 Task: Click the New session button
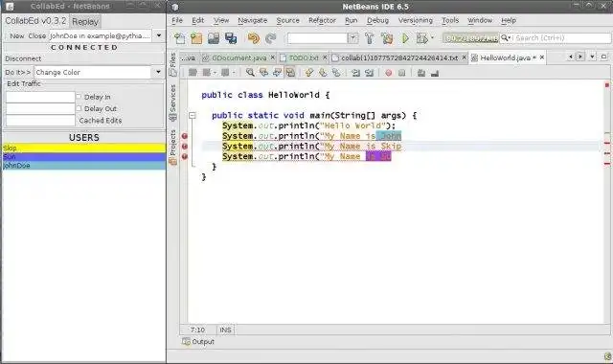(17, 36)
